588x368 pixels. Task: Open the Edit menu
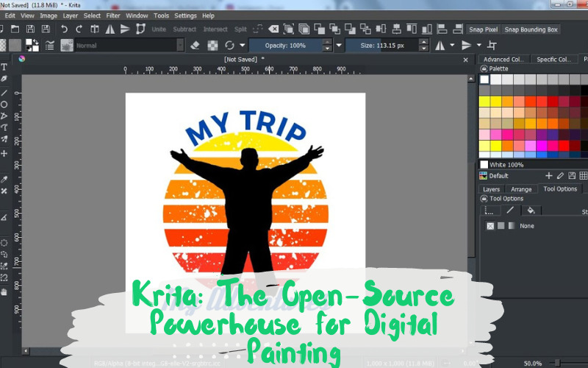10,15
